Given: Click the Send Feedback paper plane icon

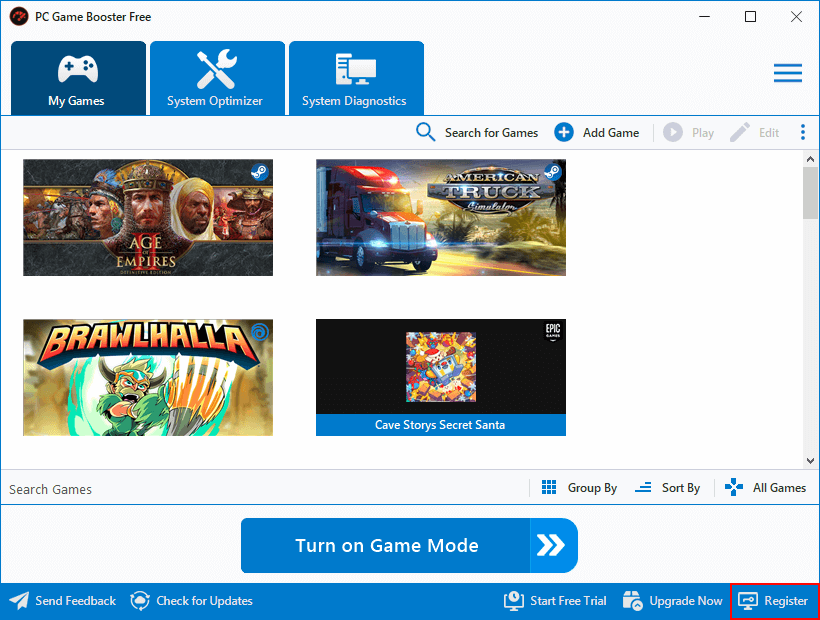Looking at the screenshot, I should (x=19, y=601).
